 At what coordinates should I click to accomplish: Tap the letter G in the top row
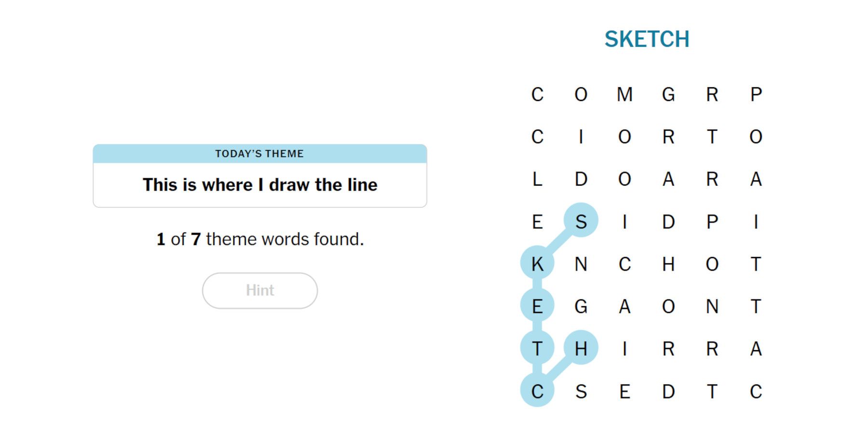pyautogui.click(x=668, y=95)
